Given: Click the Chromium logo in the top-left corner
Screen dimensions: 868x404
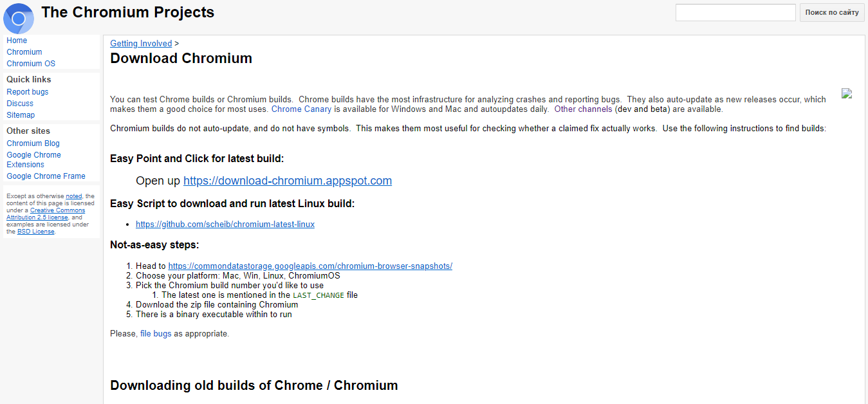Looking at the screenshot, I should (17, 18).
